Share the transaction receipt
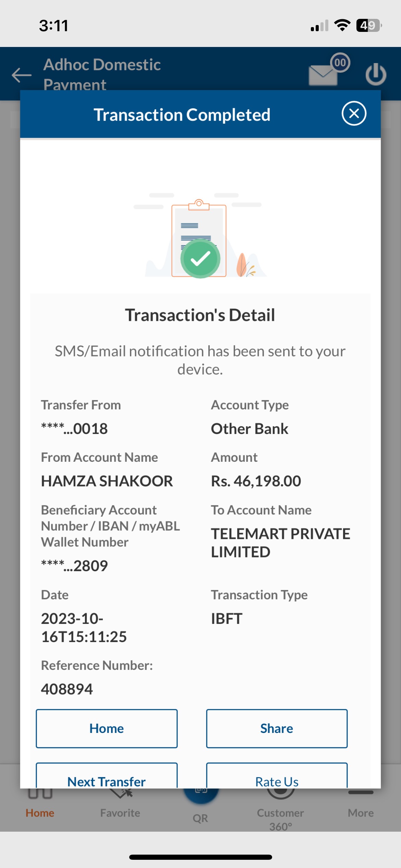Screen dimensions: 401x868 point(277,728)
